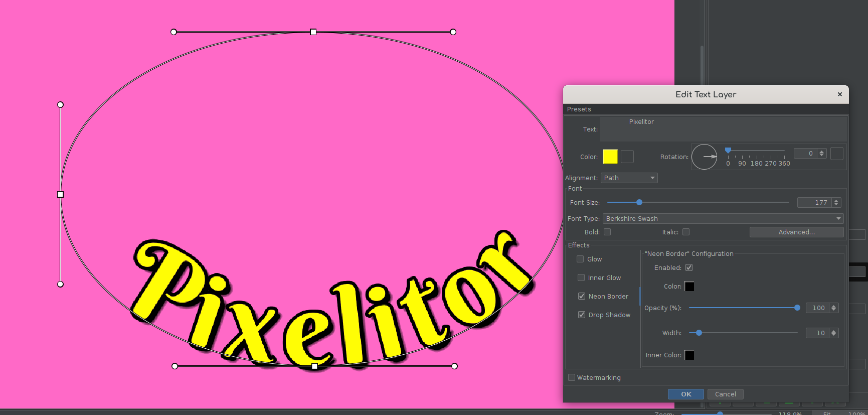Open the Neon Border Color black swatch
868x415 pixels.
(689, 287)
